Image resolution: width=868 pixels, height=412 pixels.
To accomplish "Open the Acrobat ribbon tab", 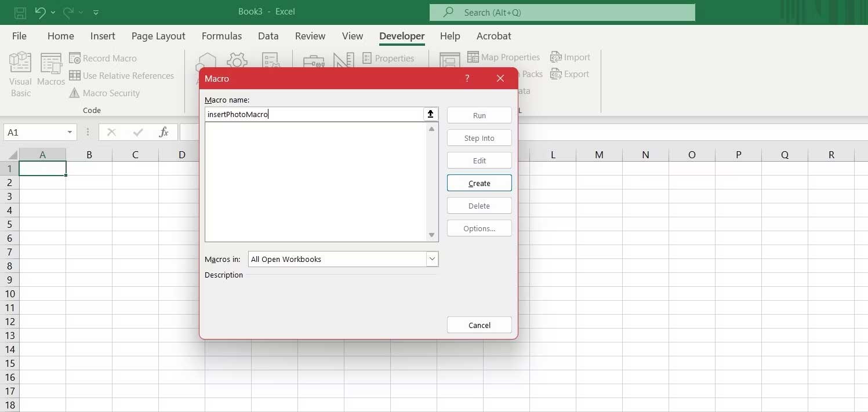I will click(493, 36).
